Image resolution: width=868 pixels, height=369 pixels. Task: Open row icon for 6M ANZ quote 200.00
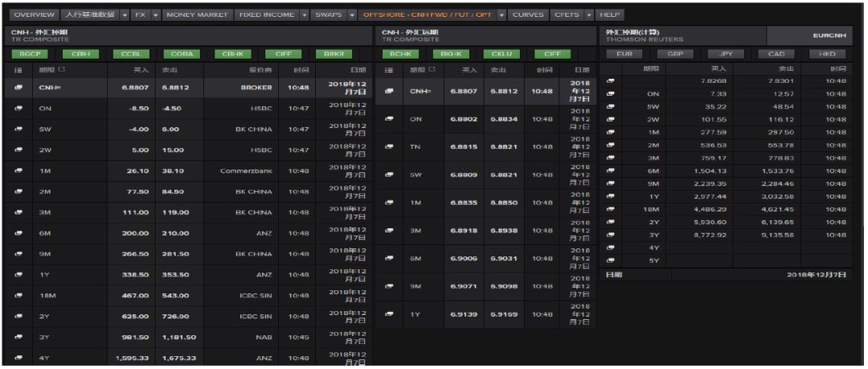[18, 233]
